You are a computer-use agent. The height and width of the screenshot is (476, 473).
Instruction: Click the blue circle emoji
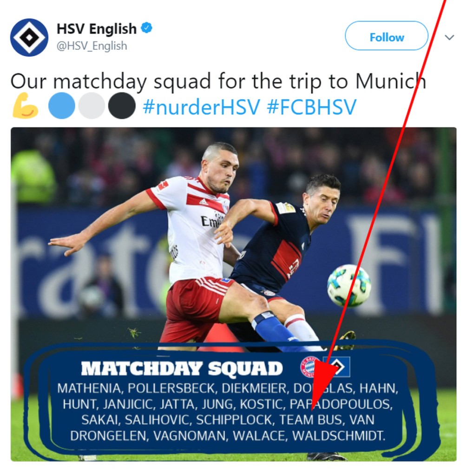[x=62, y=106]
